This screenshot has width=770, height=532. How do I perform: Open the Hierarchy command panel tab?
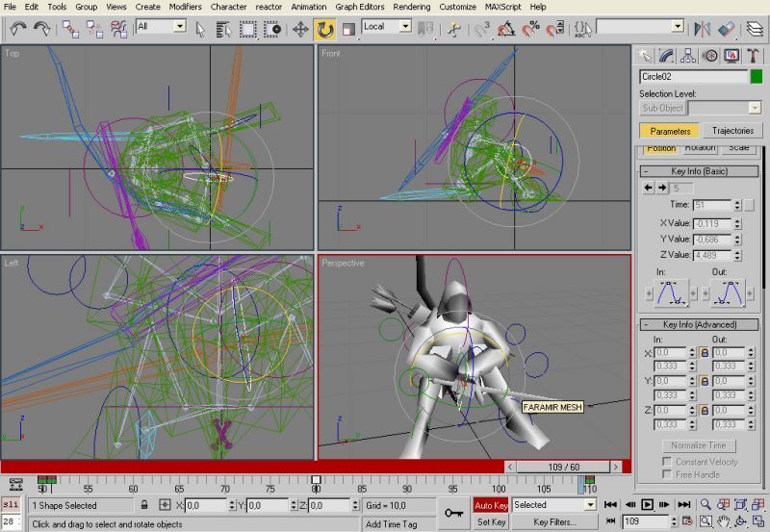pyautogui.click(x=688, y=56)
